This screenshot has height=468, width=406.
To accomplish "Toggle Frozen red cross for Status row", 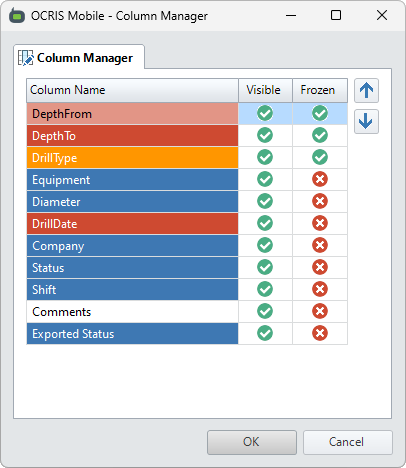I will coord(320,267).
